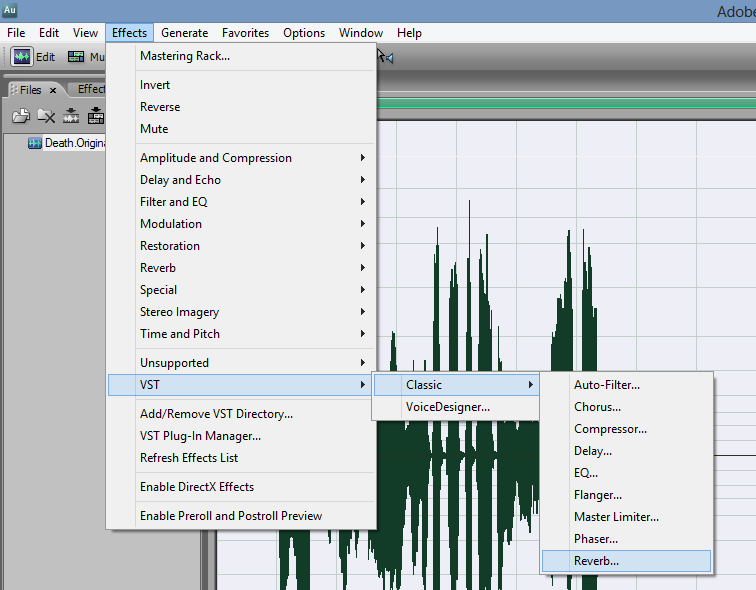Screen dimensions: 756x590
Task: Select Death.Original file in Files list
Action: pos(75,143)
